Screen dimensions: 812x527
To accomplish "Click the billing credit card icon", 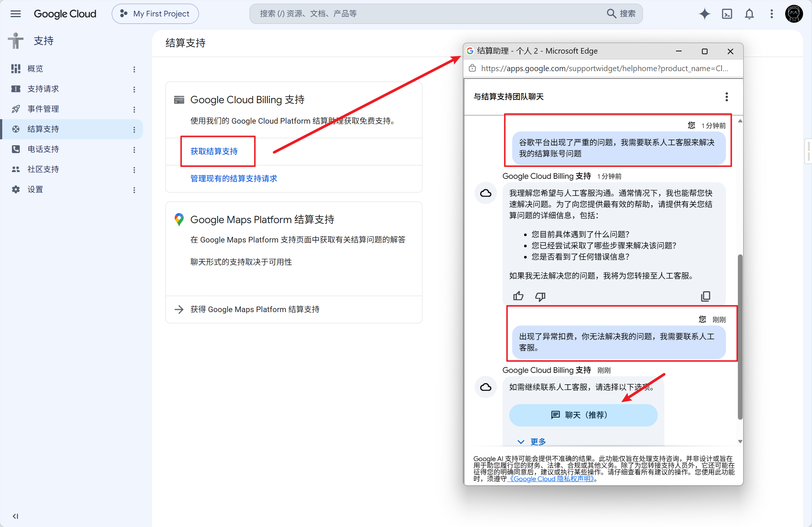I will (179, 100).
